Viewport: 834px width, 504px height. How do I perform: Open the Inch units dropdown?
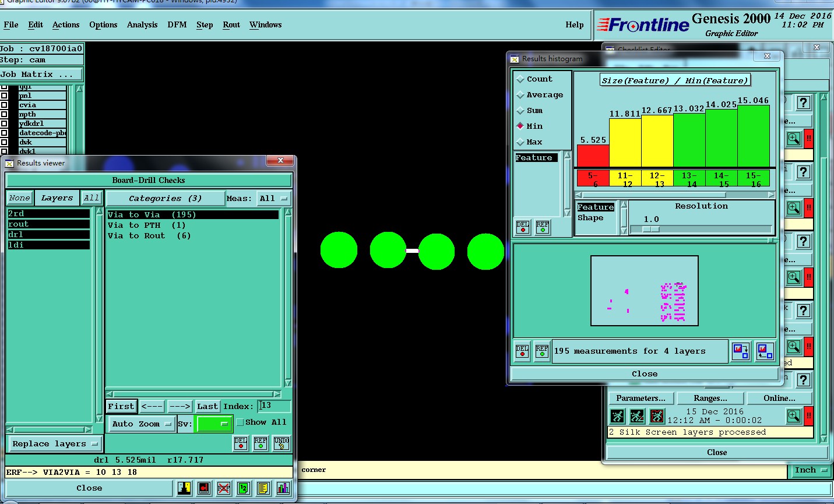[811, 470]
